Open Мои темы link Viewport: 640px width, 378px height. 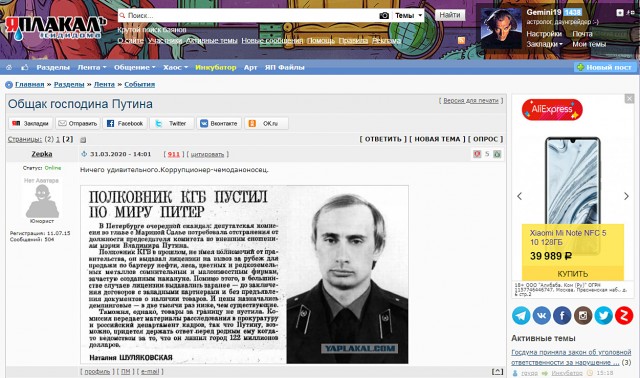pos(589,44)
